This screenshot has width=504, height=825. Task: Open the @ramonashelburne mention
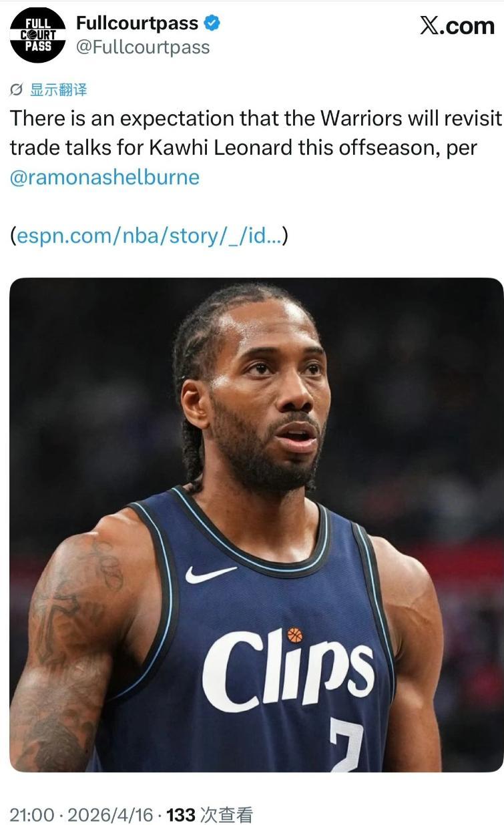pos(105,177)
